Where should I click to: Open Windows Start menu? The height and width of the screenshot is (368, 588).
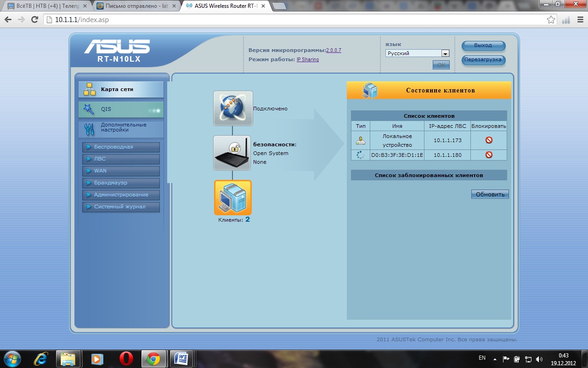(x=12, y=358)
